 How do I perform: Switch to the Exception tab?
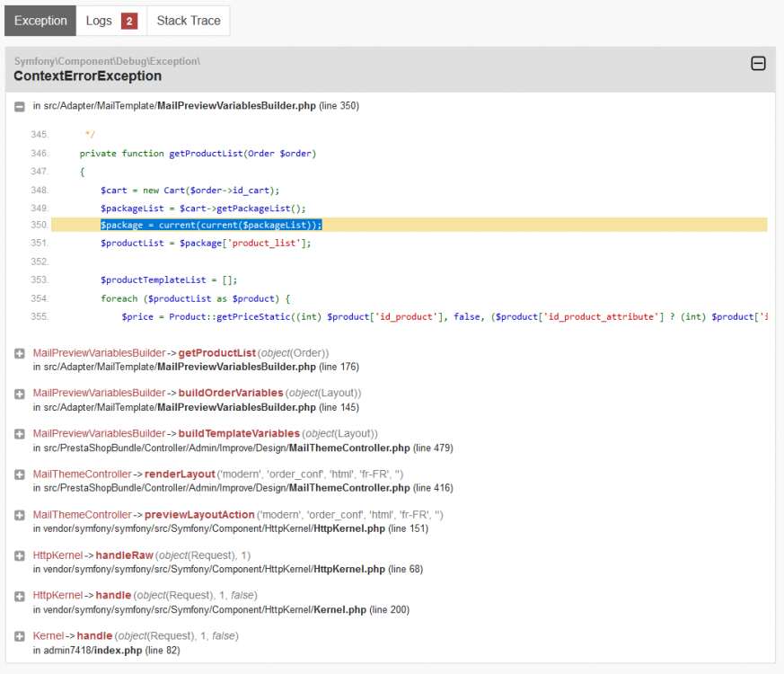(40, 21)
